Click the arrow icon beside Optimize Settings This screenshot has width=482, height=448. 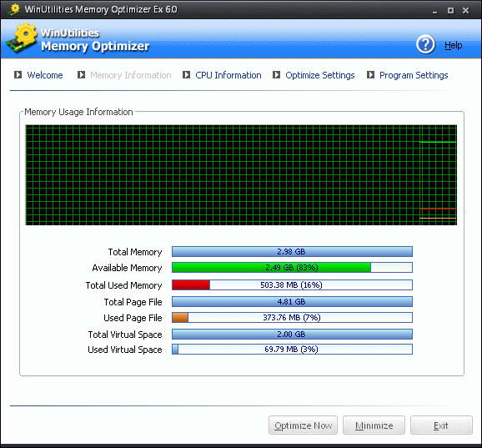coord(276,75)
